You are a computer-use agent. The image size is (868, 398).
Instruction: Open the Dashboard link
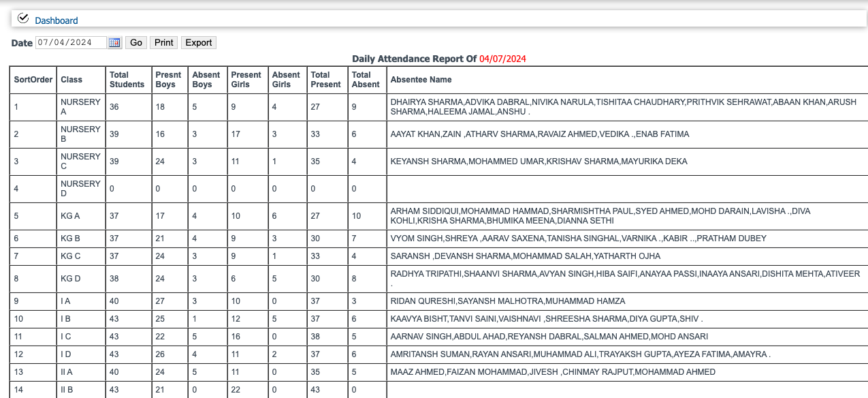pyautogui.click(x=57, y=20)
